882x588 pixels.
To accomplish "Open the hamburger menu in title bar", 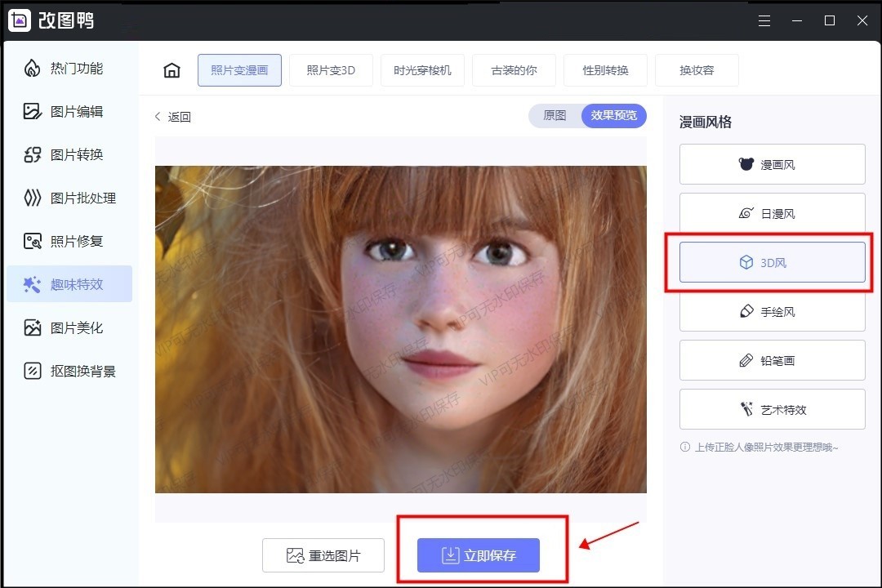I will point(764,20).
